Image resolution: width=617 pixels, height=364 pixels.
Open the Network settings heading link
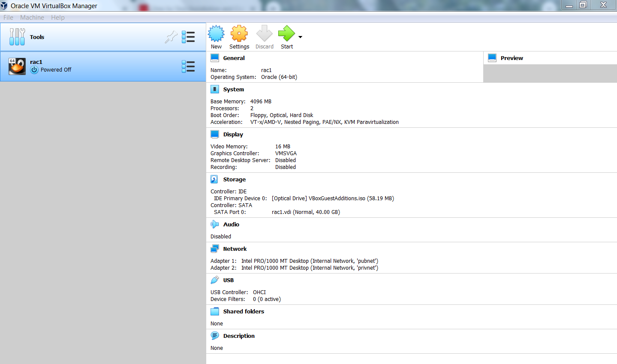click(x=235, y=249)
